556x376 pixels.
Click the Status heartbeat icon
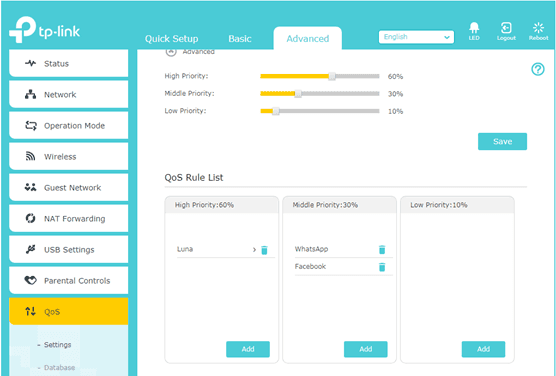click(x=30, y=63)
